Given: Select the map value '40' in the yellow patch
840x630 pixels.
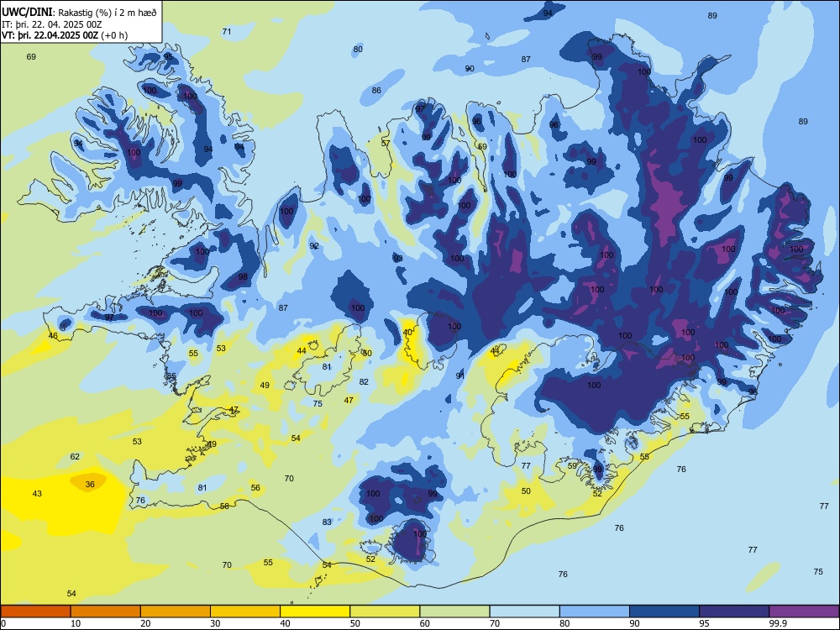Looking at the screenshot, I should pyautogui.click(x=407, y=333).
